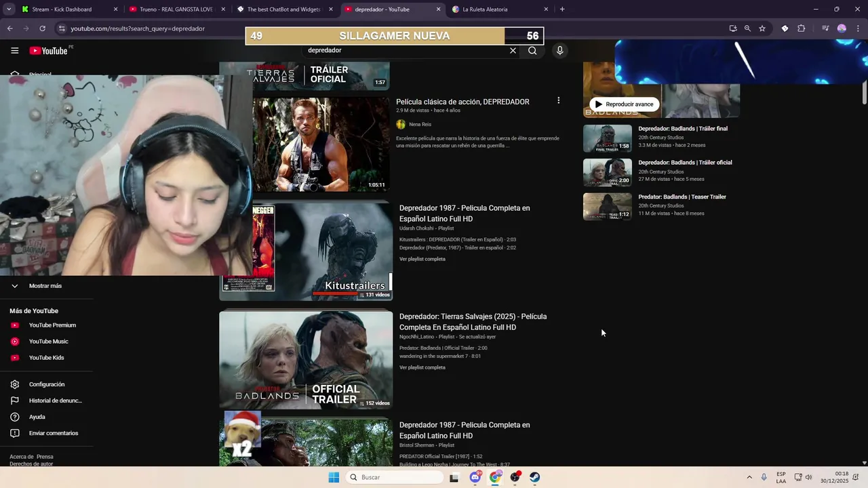
Task: Click the taskbar volume speaker icon
Action: pos(808,477)
